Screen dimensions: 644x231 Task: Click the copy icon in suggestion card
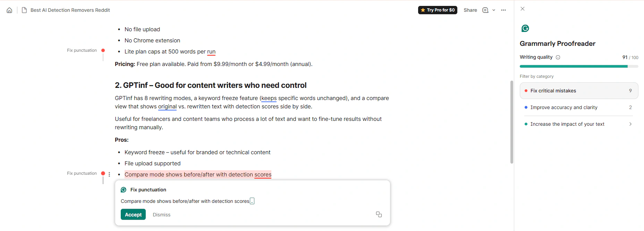[x=379, y=214]
